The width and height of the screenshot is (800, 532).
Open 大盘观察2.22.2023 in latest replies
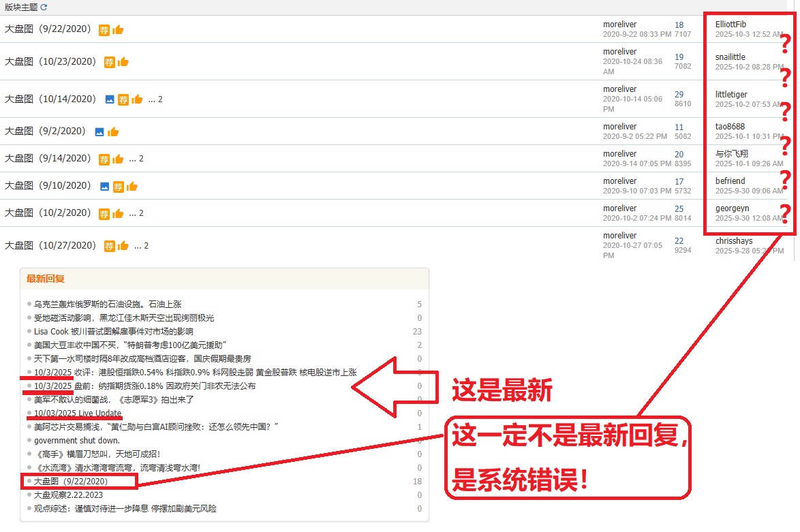coord(68,495)
